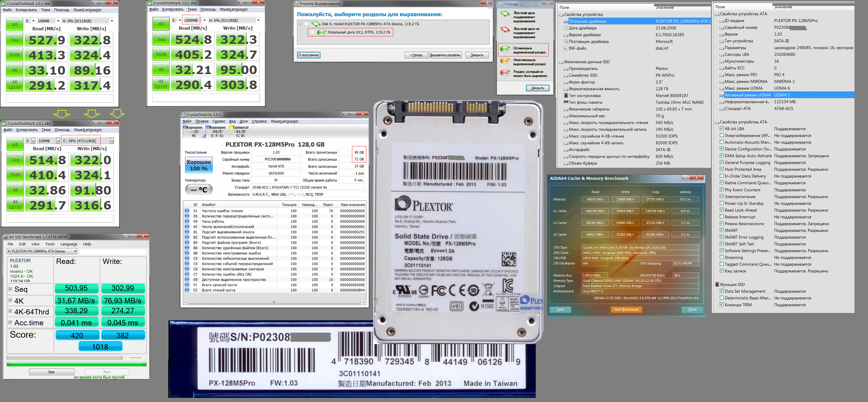Click the CrystalDiskInfo 5.5.0 title bar icon
The width and height of the screenshot is (868, 402).
coord(183,115)
